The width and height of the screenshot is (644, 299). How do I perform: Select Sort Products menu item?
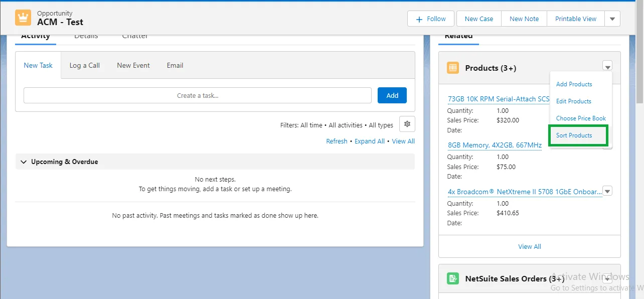[x=574, y=135]
